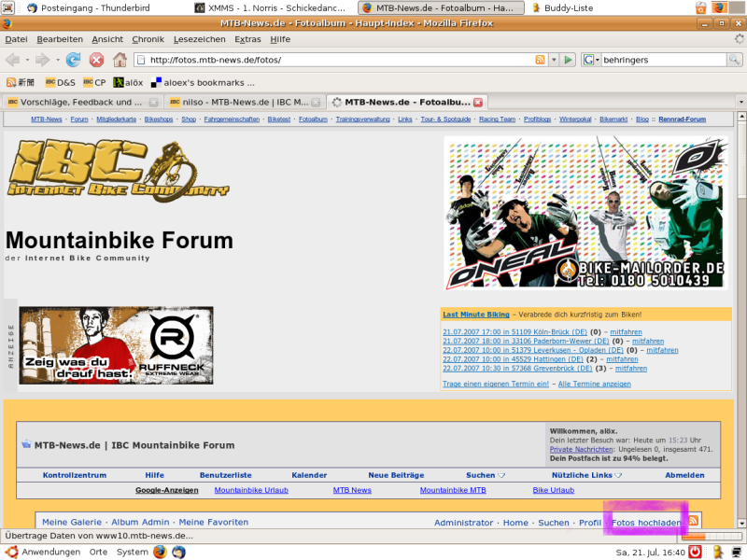The image size is (747, 560).
Task: Open the forward history dropdown arrow
Action: click(58, 60)
